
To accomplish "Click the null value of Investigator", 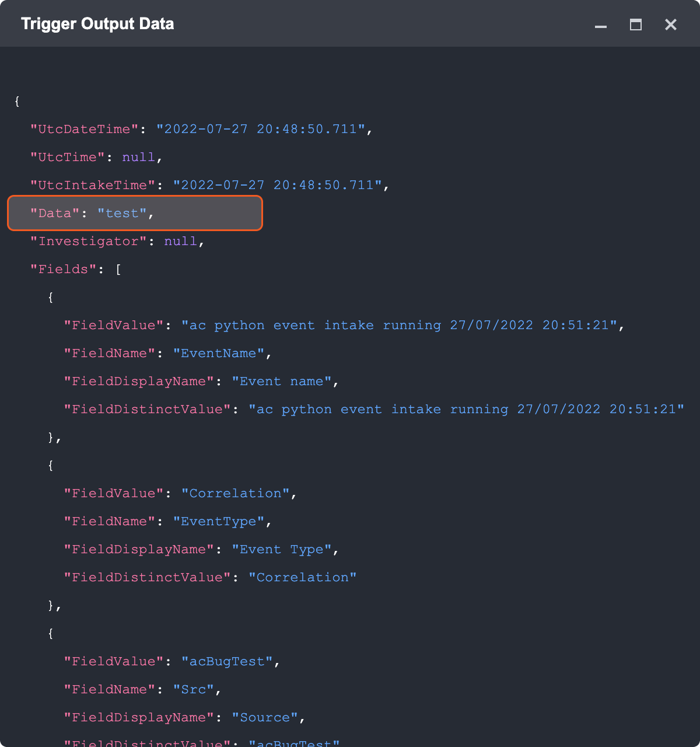I will [x=181, y=241].
